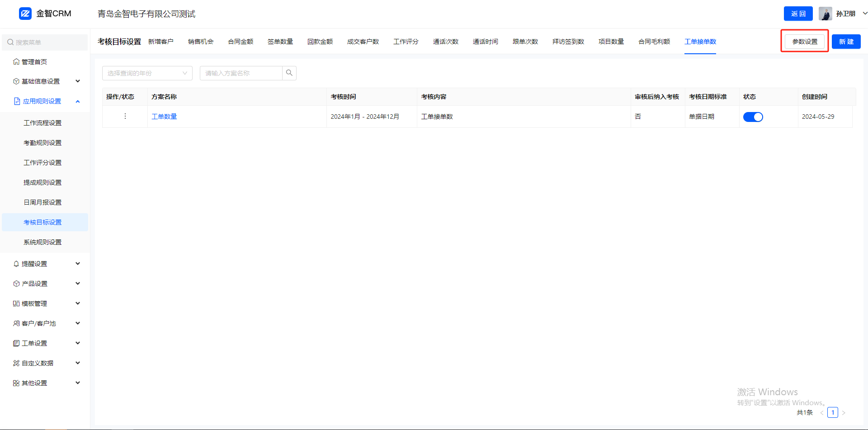Switch to the 工作评分 tab
The height and width of the screenshot is (430, 868).
tap(406, 42)
